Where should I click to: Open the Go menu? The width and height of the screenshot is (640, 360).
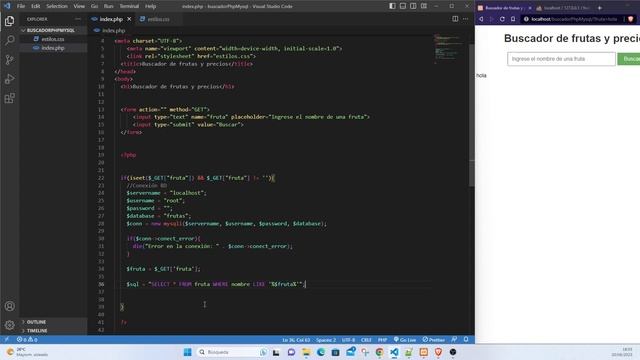pyautogui.click(x=94, y=6)
